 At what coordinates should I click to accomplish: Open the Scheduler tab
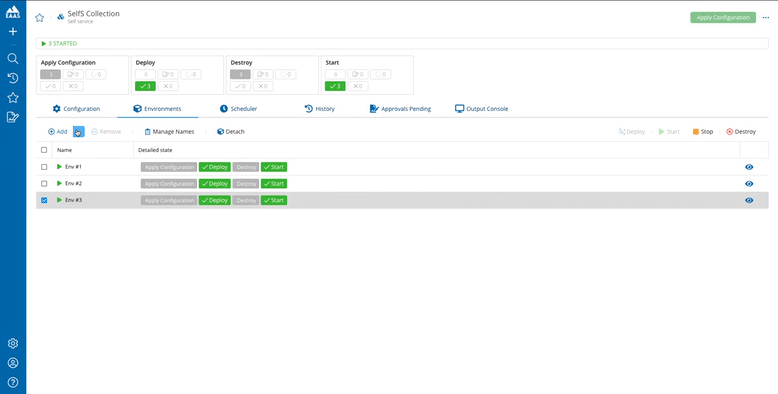[x=238, y=109]
